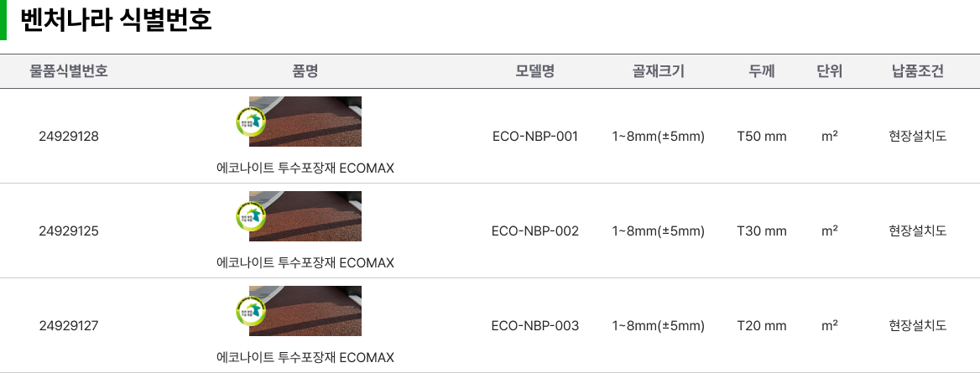This screenshot has height=373, width=980.
Task: Select identification number 24929128
Action: 69,136
